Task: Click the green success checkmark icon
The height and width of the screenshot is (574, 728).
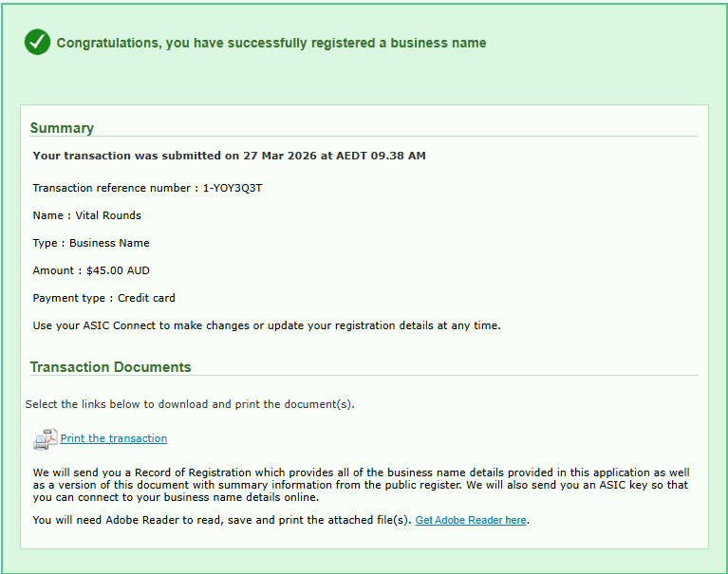Action: pos(37,42)
